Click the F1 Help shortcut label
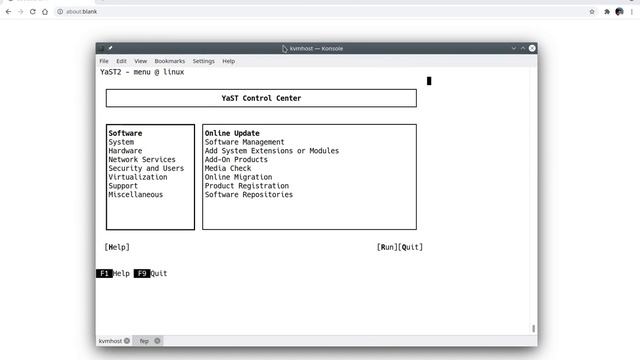The image size is (640, 360). click(113, 273)
